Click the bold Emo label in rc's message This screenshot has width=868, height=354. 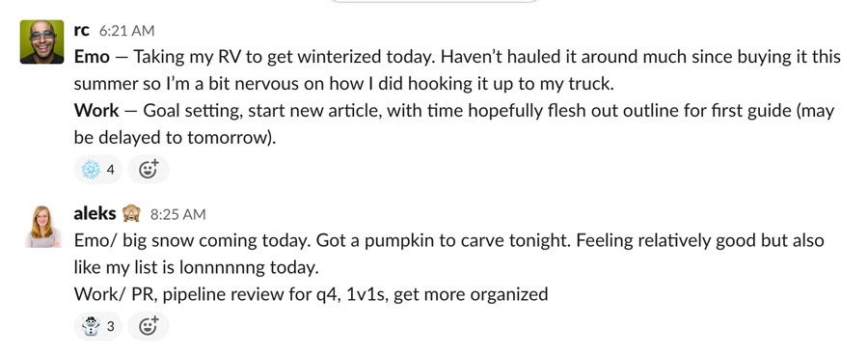92,57
